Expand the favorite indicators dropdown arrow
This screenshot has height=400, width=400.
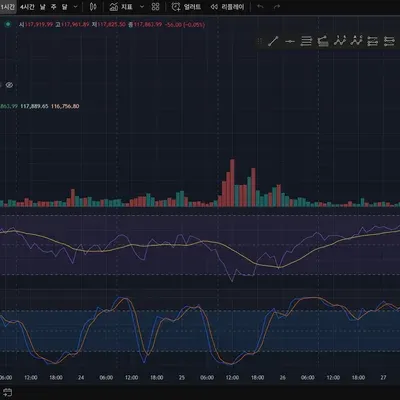point(142,7)
